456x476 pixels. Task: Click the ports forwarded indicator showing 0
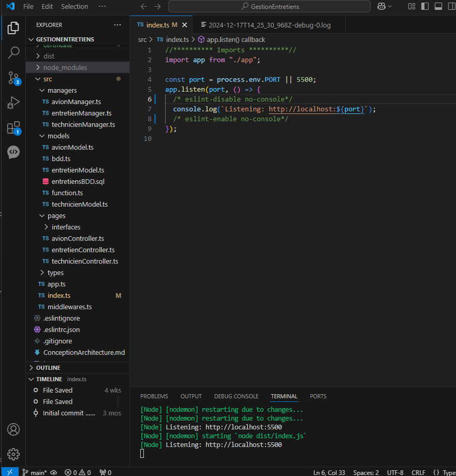point(106,472)
